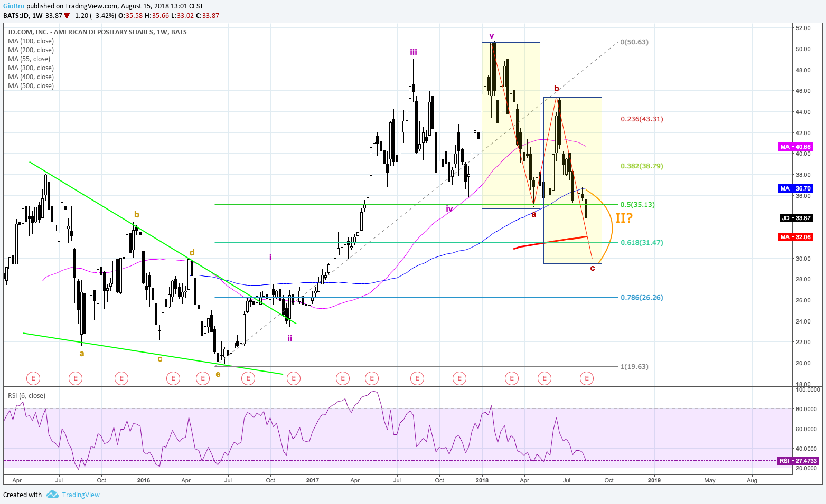Viewport: 826px width, 504px height.
Task: Select the 0.382(38.79) Fibonacci level label
Action: pos(642,166)
